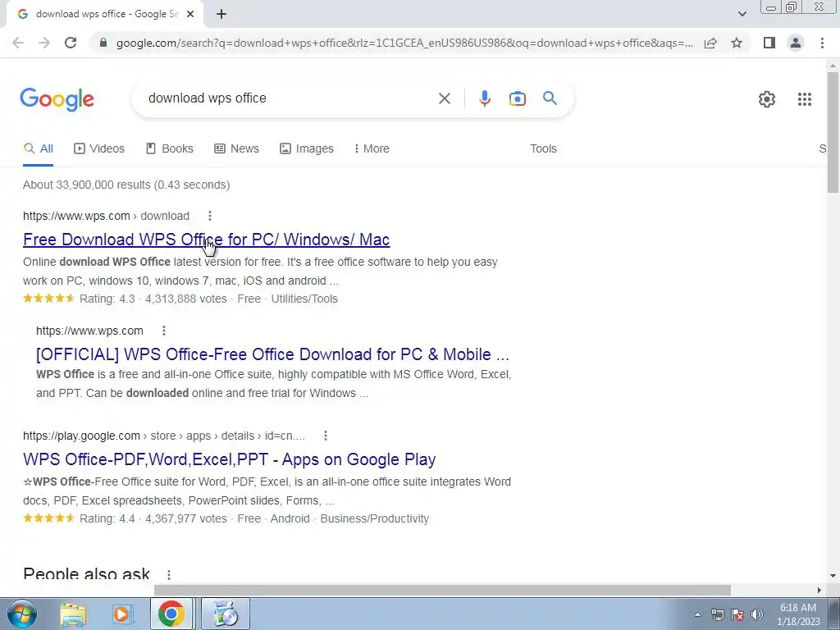The width and height of the screenshot is (840, 630).
Task: Click the 'Rating: 4.3' text
Action: [107, 299]
